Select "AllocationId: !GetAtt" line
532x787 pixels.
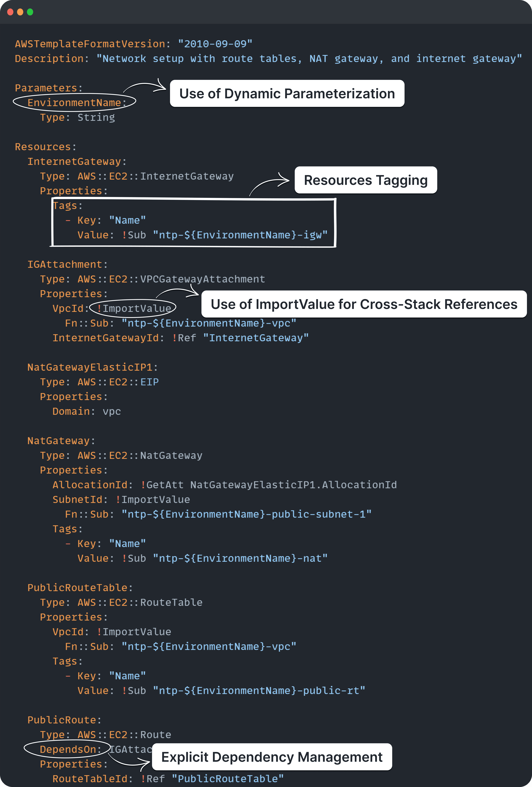click(x=225, y=485)
